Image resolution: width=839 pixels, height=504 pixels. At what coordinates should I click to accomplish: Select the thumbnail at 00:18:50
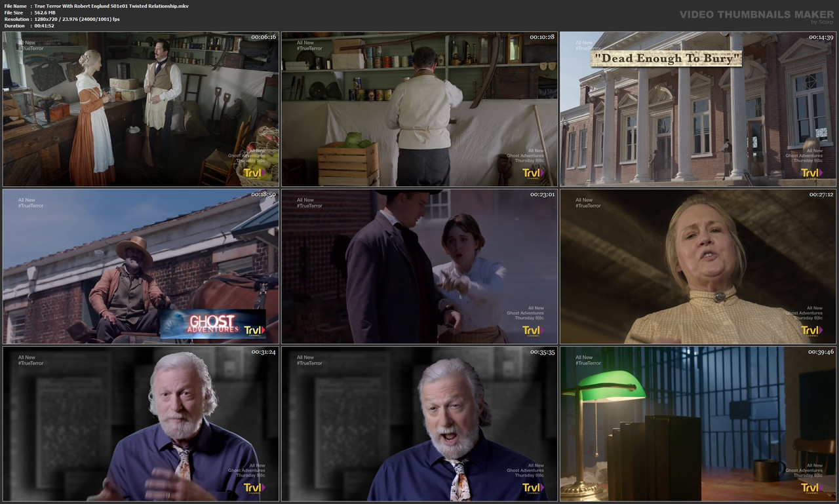tap(141, 266)
